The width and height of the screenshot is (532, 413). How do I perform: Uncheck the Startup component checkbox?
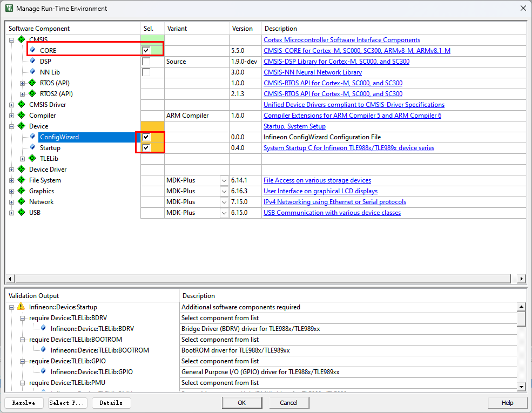146,148
